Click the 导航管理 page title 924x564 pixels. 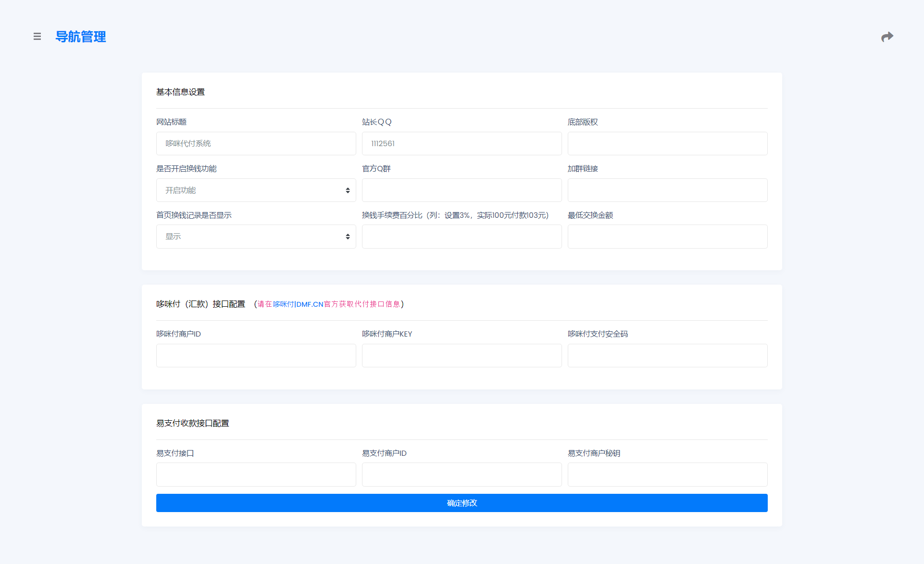pyautogui.click(x=81, y=37)
